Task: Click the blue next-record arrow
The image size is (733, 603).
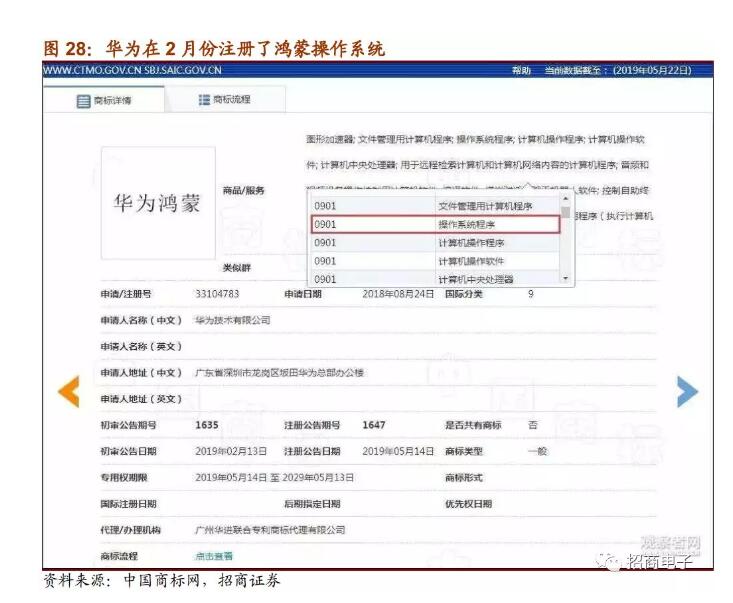Action: click(687, 391)
